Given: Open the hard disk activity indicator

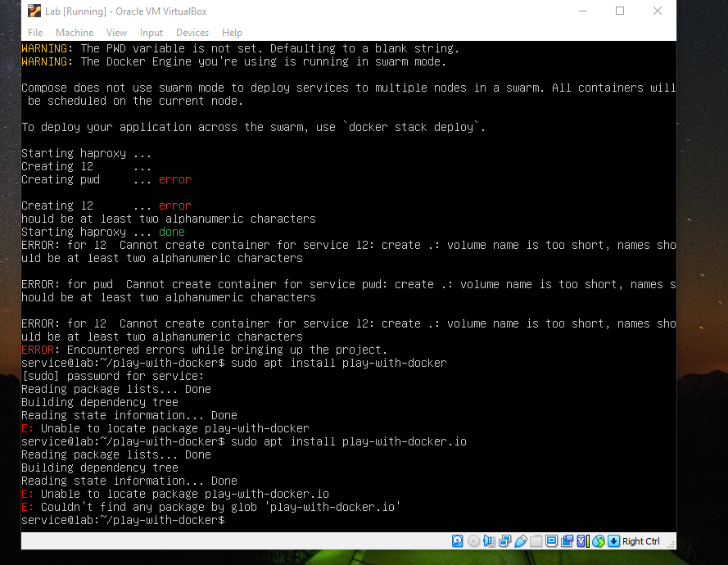Looking at the screenshot, I should pyautogui.click(x=457, y=541).
